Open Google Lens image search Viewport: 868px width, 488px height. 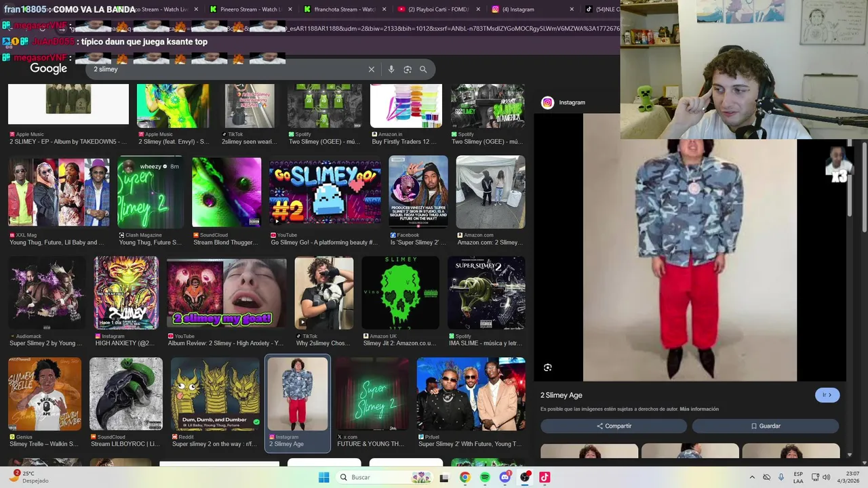408,69
